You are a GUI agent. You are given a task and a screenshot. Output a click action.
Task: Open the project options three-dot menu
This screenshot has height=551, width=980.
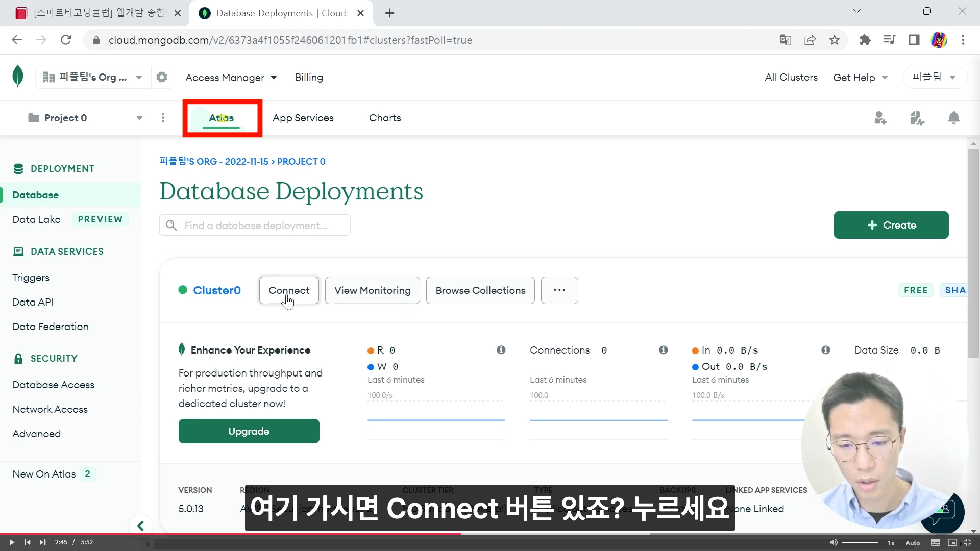pos(163,118)
